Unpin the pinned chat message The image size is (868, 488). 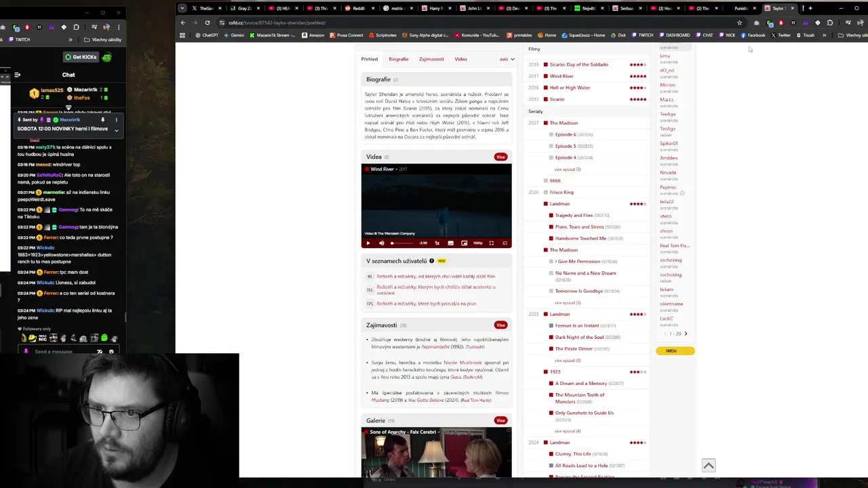click(x=103, y=120)
